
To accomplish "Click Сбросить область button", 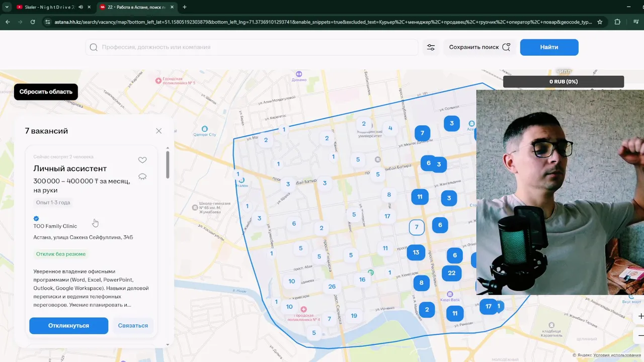I will tap(46, 92).
